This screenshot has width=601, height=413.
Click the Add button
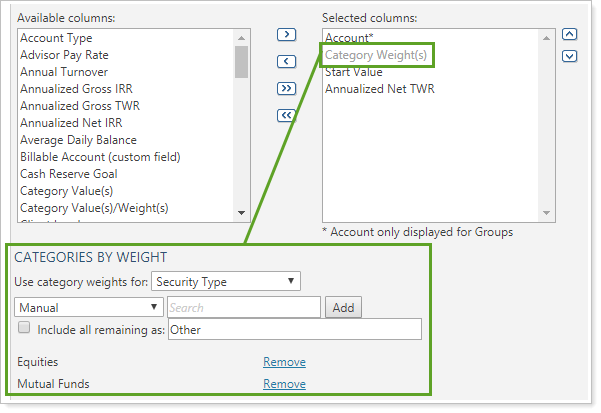click(x=344, y=307)
